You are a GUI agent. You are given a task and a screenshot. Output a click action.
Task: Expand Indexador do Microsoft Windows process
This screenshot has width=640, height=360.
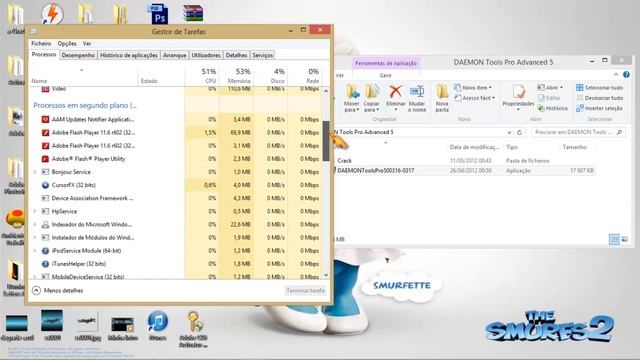point(35,224)
